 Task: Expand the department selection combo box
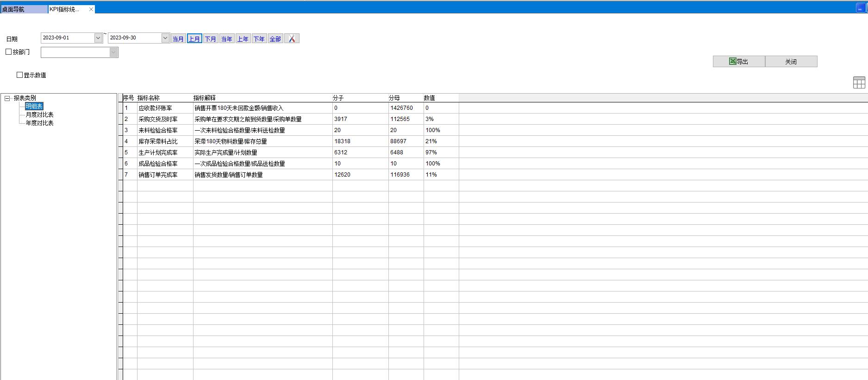pyautogui.click(x=113, y=52)
